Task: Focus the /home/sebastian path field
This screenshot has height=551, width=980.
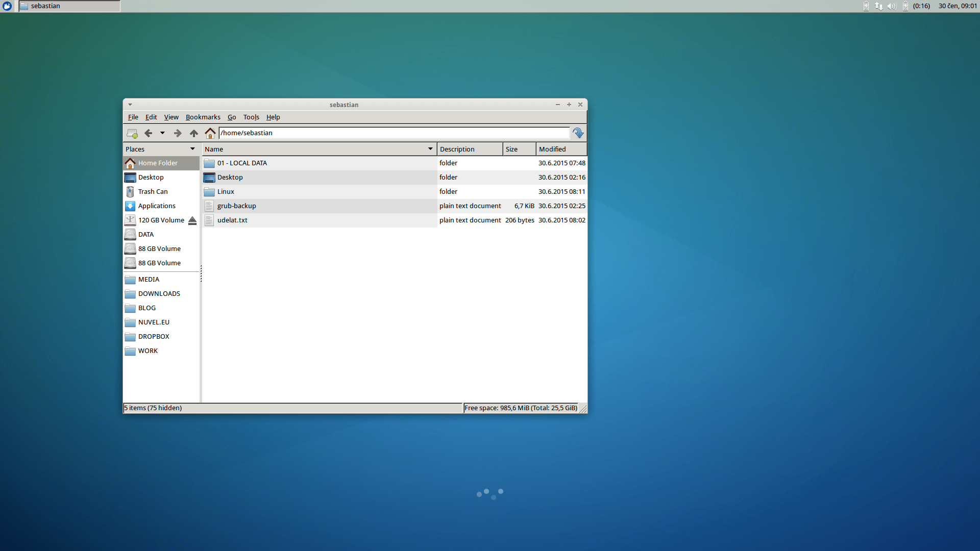Action: point(394,133)
